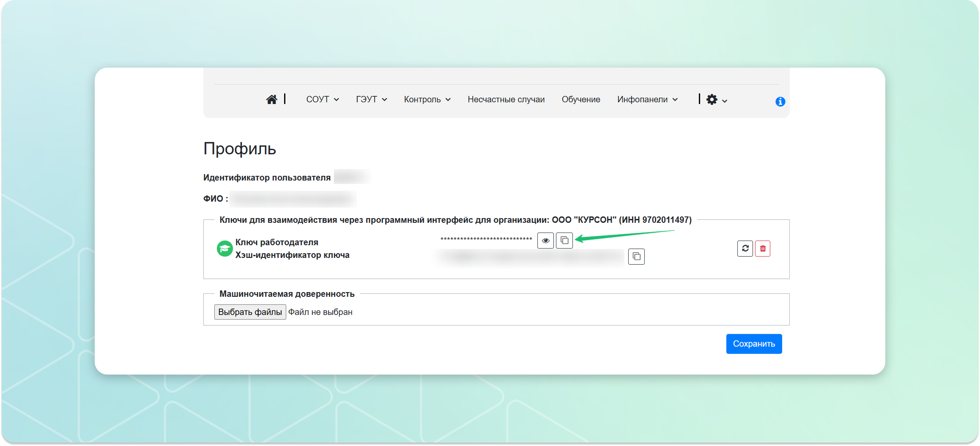Navigate to the Обучение section

[580, 99]
